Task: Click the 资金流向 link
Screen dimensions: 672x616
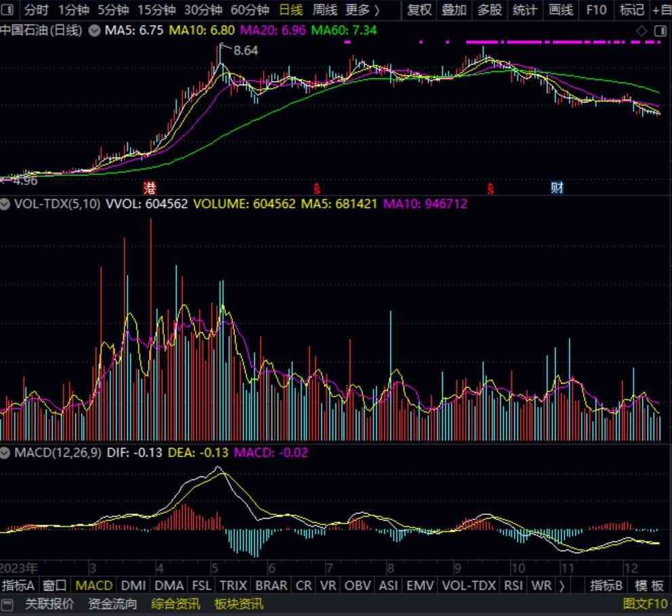Action: [112, 604]
